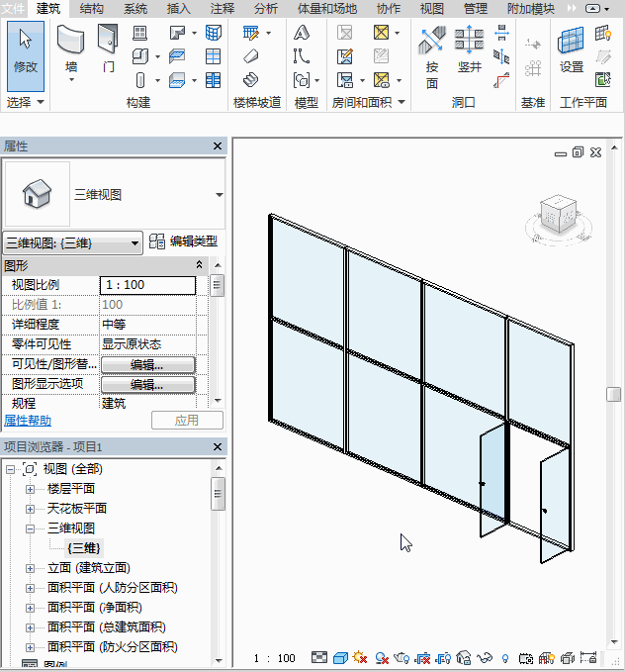Open the Visual Style cube icon in view bar
Image resolution: width=626 pixels, height=672 pixels.
coord(339,657)
